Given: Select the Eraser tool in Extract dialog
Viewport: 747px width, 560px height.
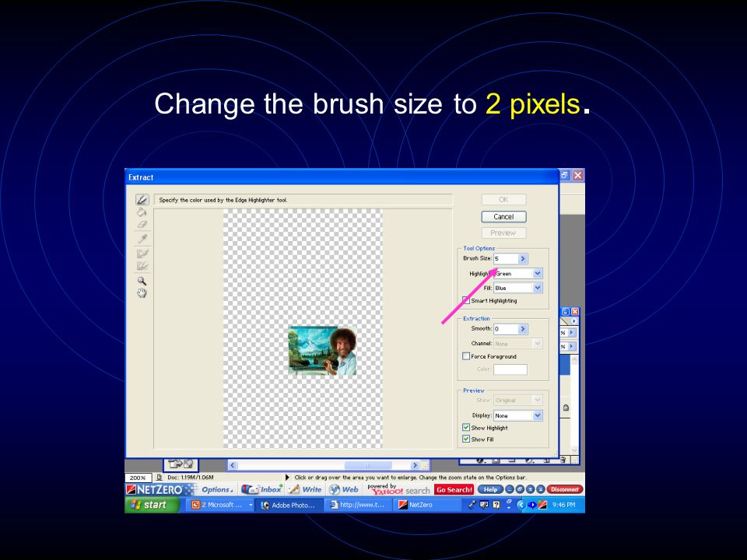Looking at the screenshot, I should [142, 224].
